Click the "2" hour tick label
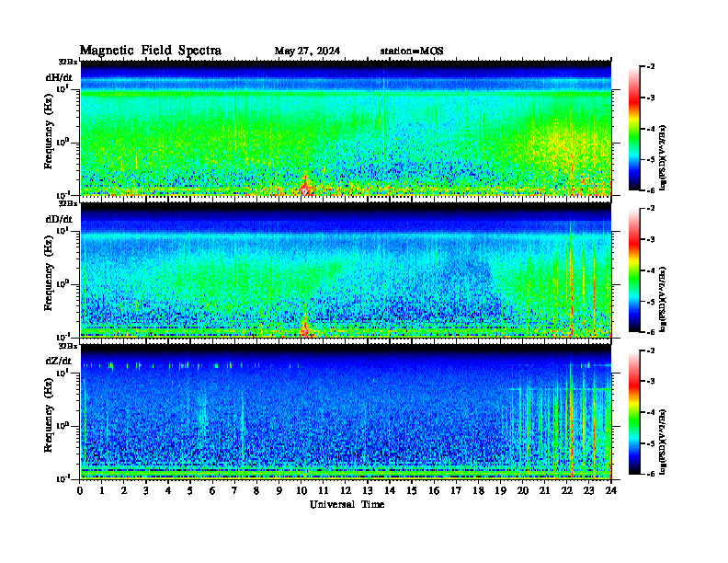Viewport: 728px width, 563px height. 124,491
